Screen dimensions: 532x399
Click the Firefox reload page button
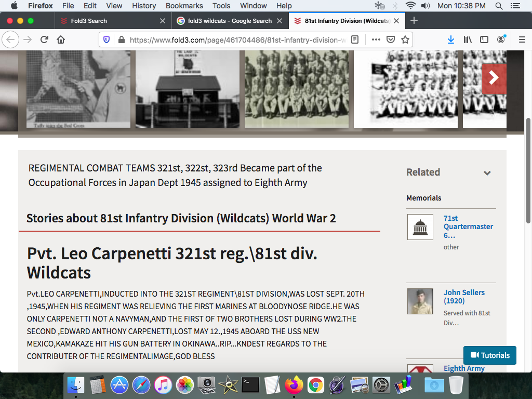45,39
